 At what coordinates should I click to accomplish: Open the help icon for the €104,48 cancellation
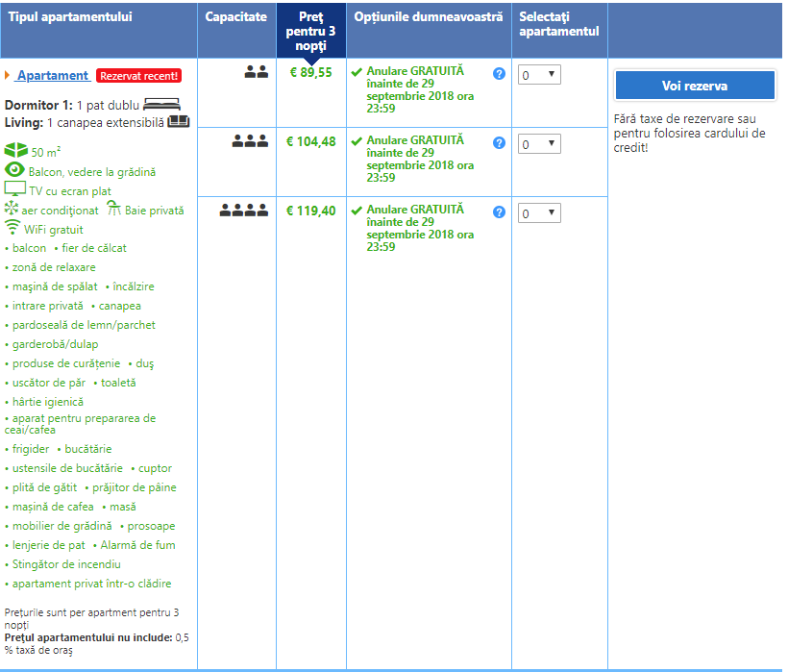(x=499, y=143)
